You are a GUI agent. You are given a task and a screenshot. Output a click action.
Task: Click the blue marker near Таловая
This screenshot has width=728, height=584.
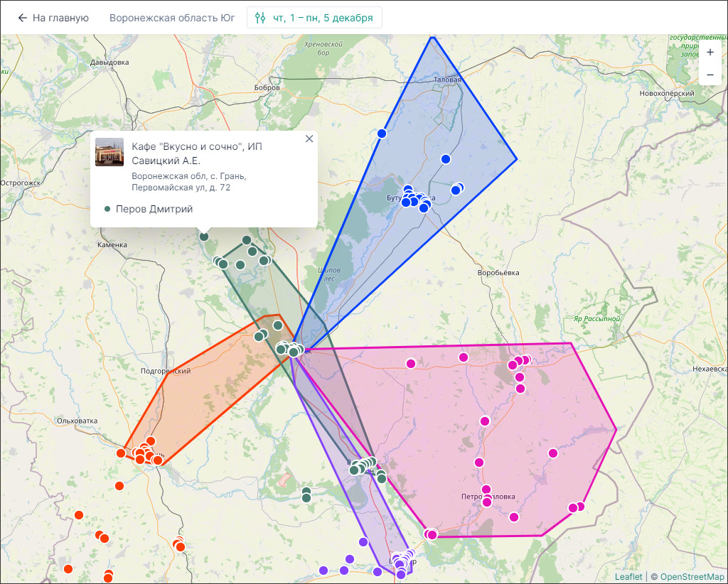pos(446,159)
